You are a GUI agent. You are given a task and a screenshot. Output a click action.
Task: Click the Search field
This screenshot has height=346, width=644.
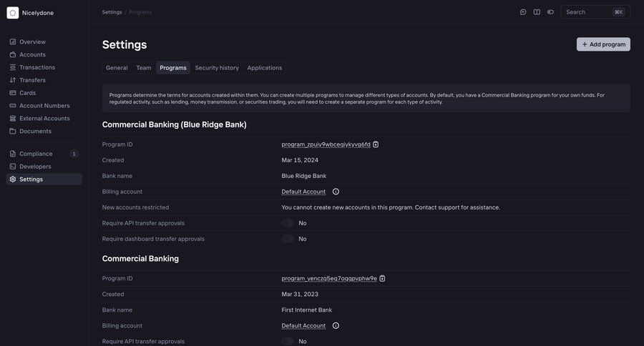click(595, 12)
